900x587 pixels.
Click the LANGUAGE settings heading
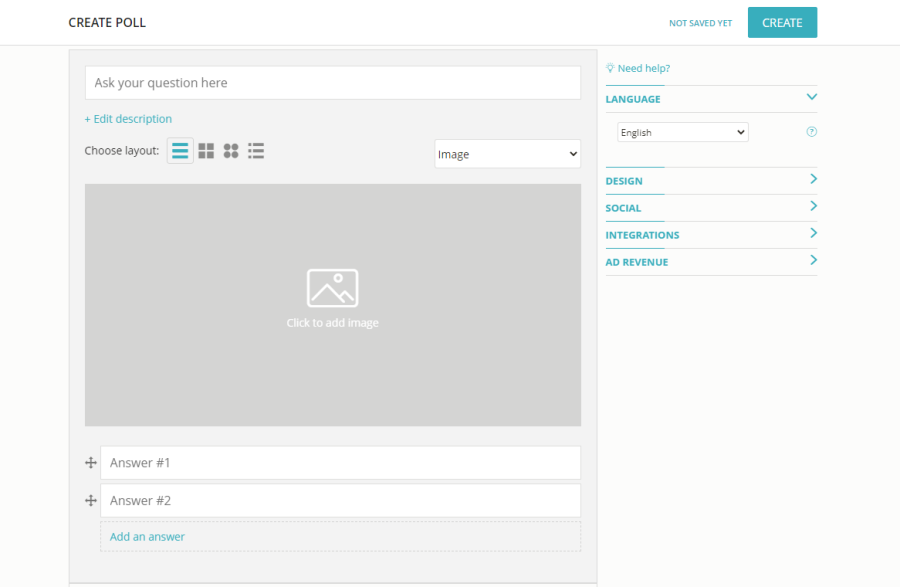(633, 99)
